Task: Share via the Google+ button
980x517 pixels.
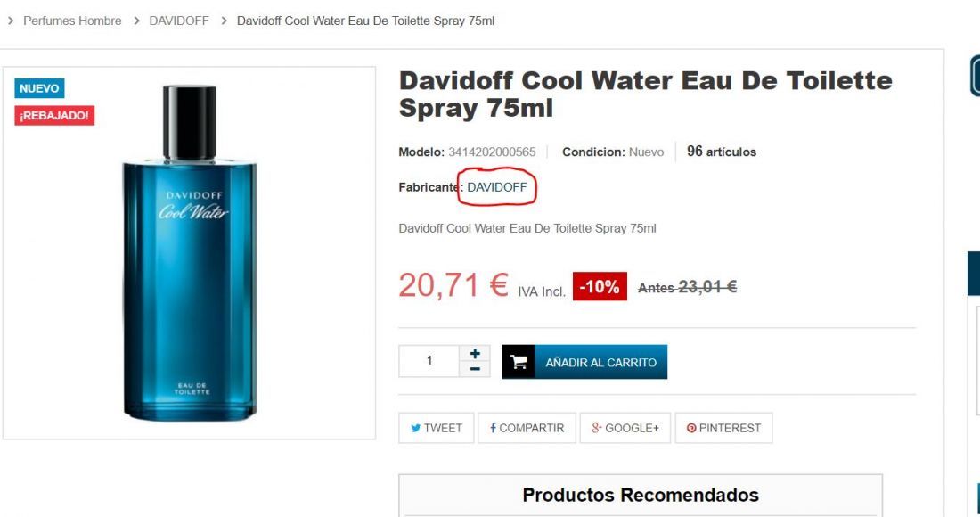Action: (625, 428)
